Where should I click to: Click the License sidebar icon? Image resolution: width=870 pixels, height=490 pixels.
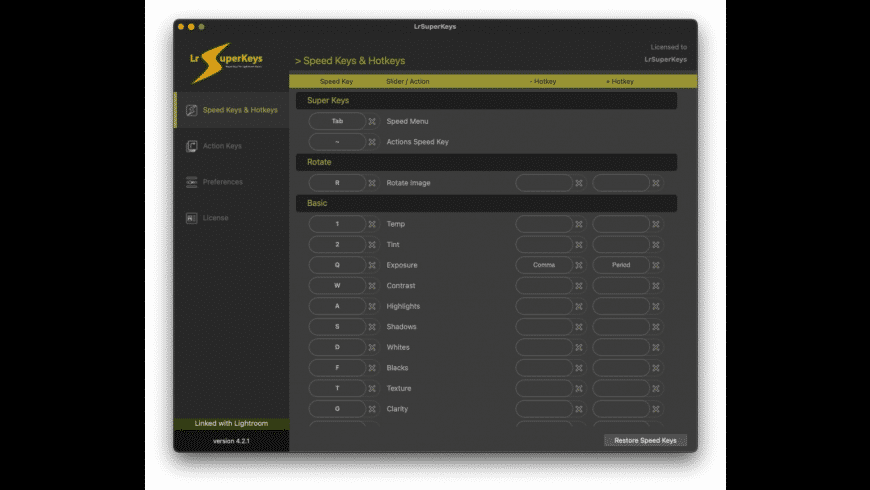click(191, 218)
